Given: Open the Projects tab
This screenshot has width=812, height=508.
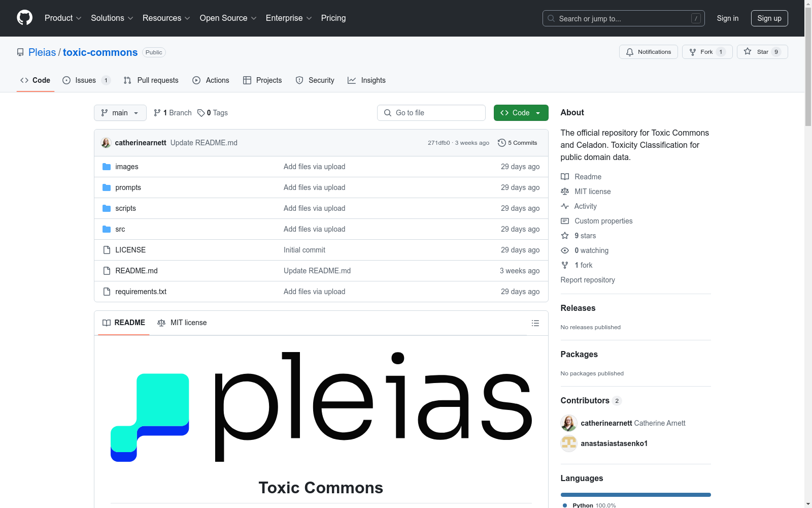Looking at the screenshot, I should [x=262, y=80].
